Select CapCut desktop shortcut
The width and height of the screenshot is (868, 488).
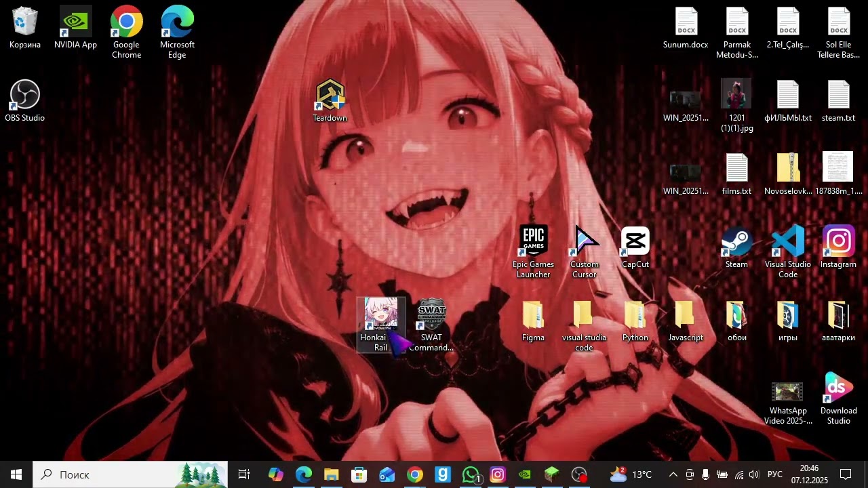pyautogui.click(x=635, y=247)
